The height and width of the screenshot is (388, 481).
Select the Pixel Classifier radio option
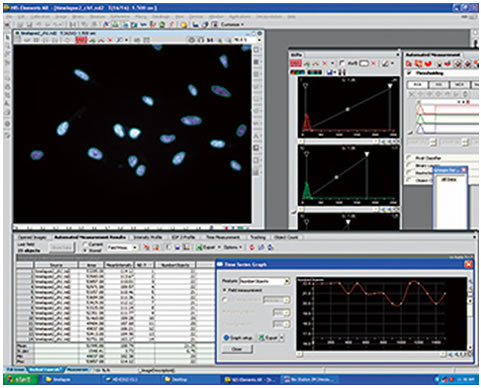pos(409,158)
